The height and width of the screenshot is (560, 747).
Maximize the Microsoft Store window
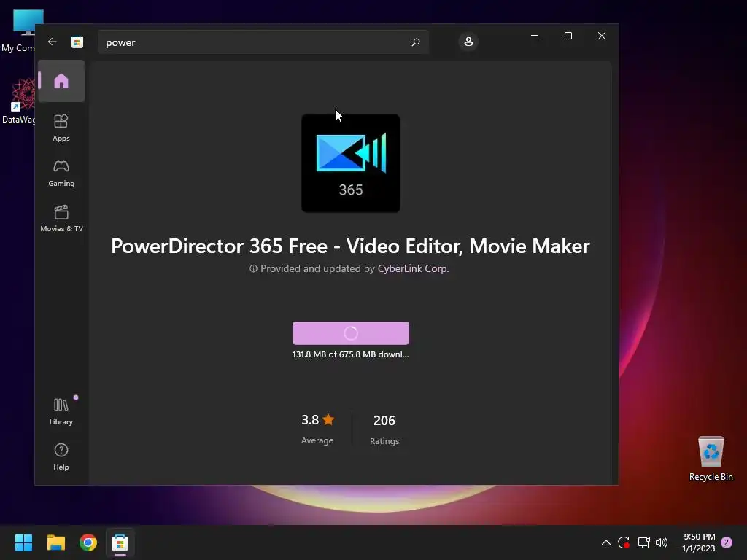click(568, 36)
